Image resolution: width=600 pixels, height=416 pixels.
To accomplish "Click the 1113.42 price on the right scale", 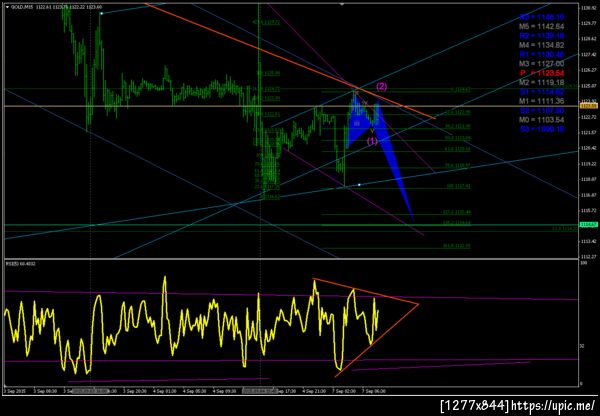I will (x=587, y=241).
